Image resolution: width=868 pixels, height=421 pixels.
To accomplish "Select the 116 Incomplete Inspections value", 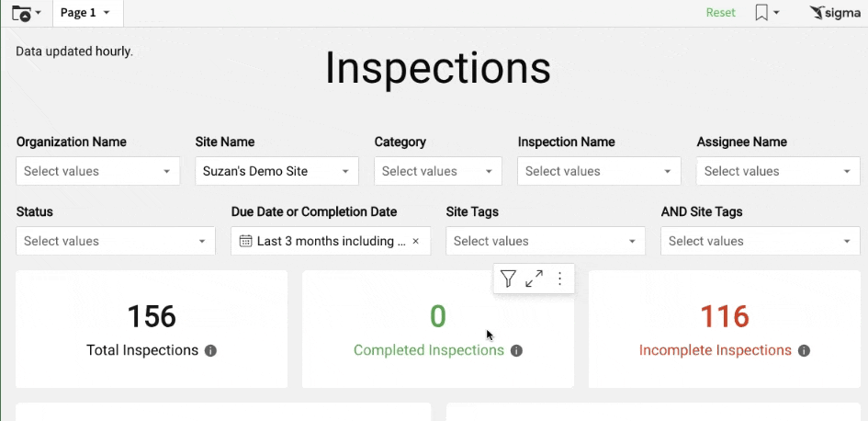I will click(724, 317).
